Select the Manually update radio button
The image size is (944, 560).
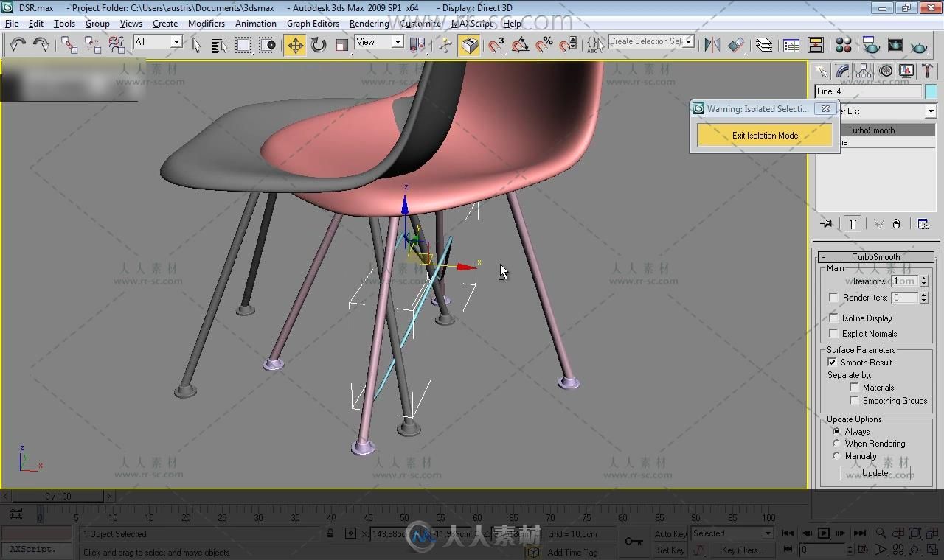pos(836,456)
